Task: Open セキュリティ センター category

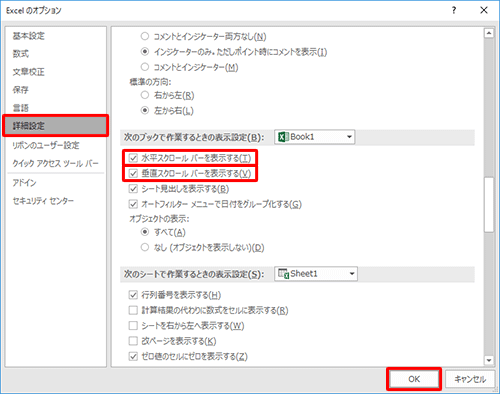Action: pos(43,201)
